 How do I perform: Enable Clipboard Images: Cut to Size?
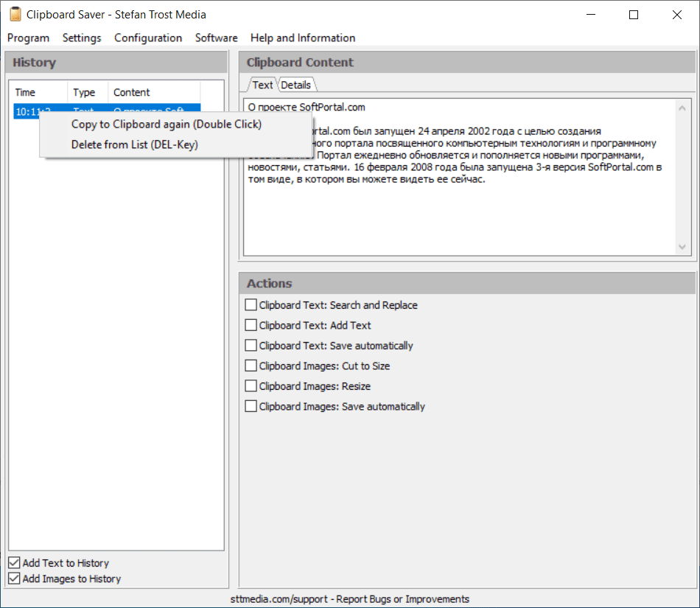[x=318, y=366]
